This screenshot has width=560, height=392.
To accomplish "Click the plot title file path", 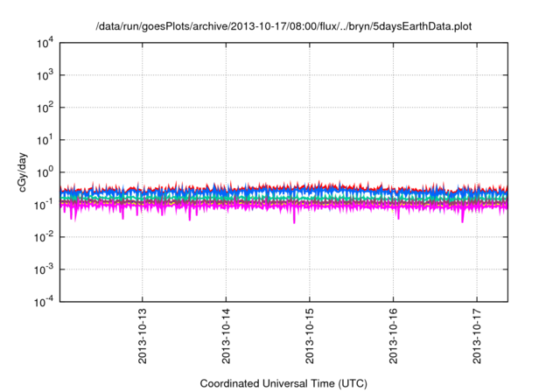I will [283, 27].
